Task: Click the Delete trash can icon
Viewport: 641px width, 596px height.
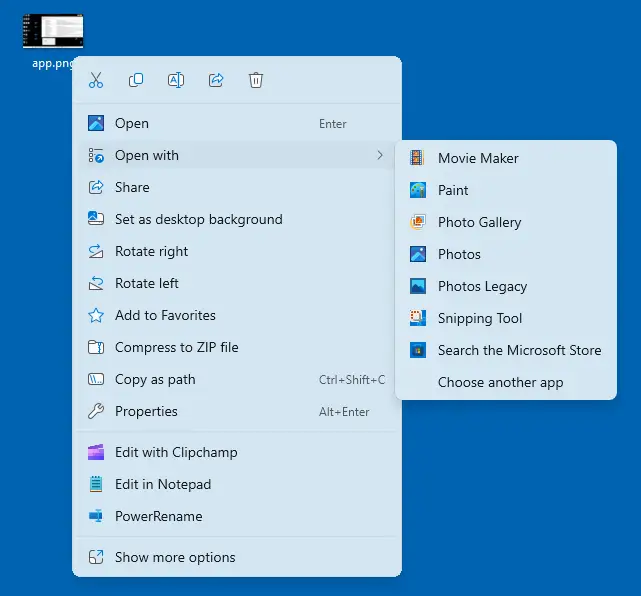Action: pos(256,80)
